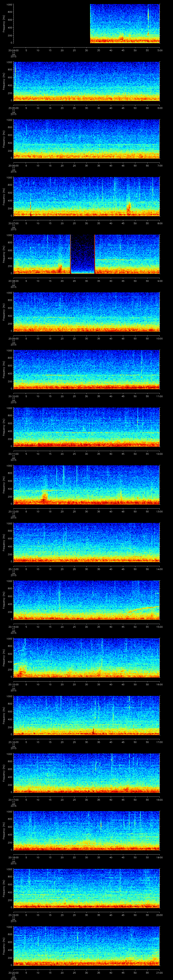
Task: Open the spectrogram panel starting at 20:09:00
Action: tap(87, 312)
